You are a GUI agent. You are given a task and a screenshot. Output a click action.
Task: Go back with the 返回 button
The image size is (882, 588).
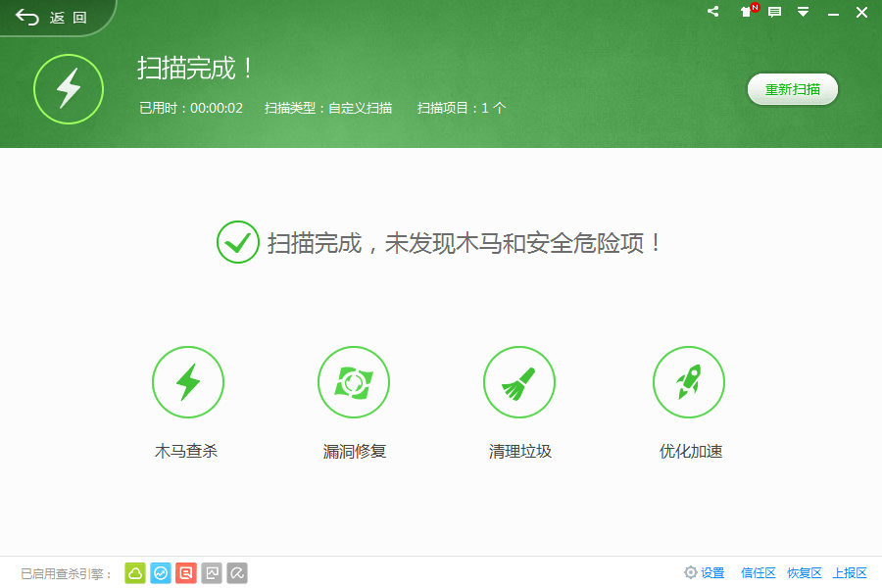51,18
